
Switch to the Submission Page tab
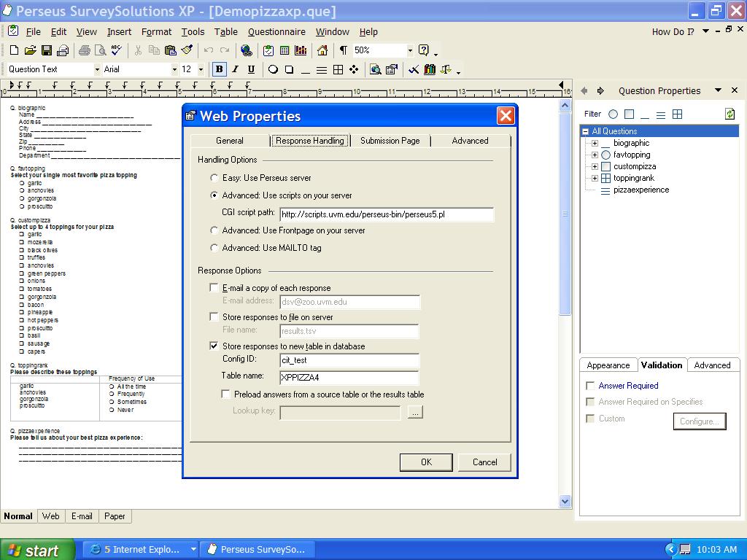point(390,141)
